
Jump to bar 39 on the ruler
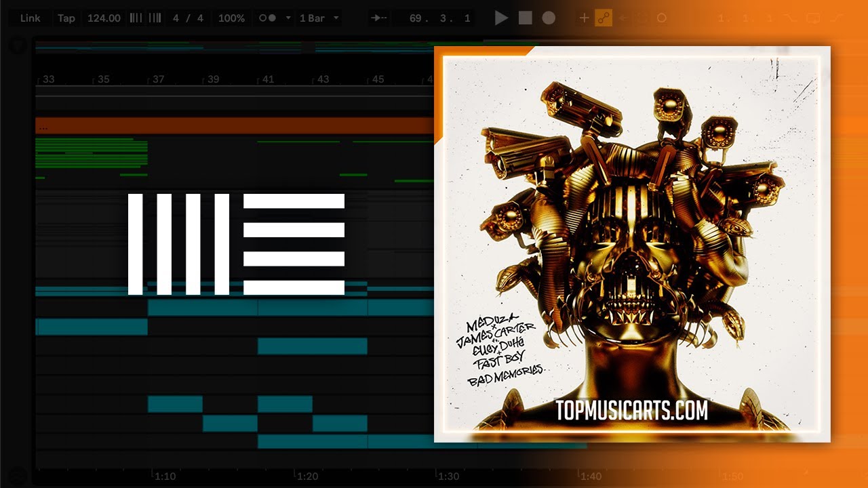(213, 79)
